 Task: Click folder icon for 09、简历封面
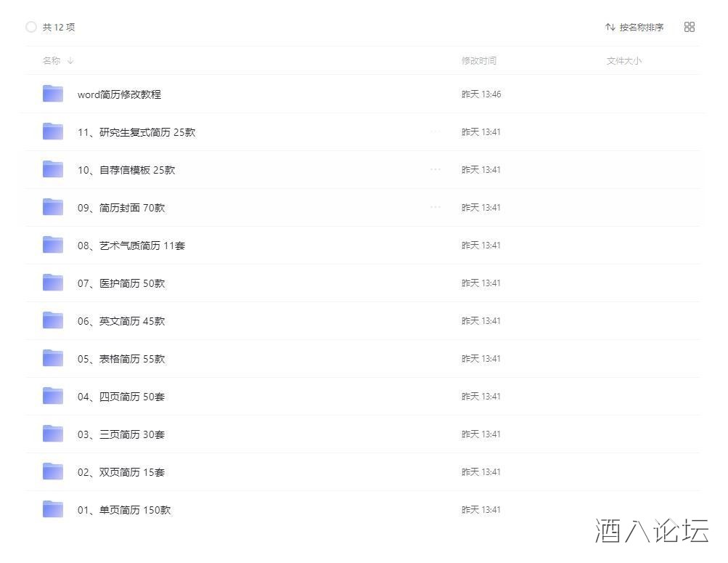click(x=53, y=207)
